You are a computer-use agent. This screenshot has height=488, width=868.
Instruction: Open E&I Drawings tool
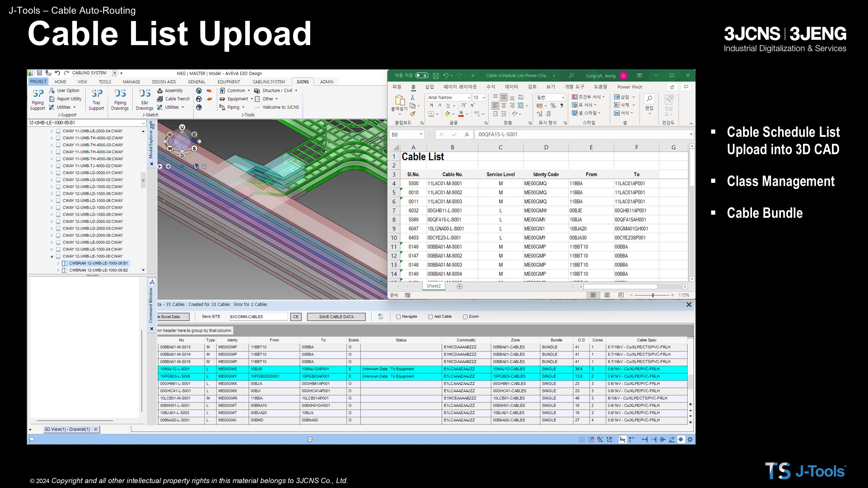(145, 99)
